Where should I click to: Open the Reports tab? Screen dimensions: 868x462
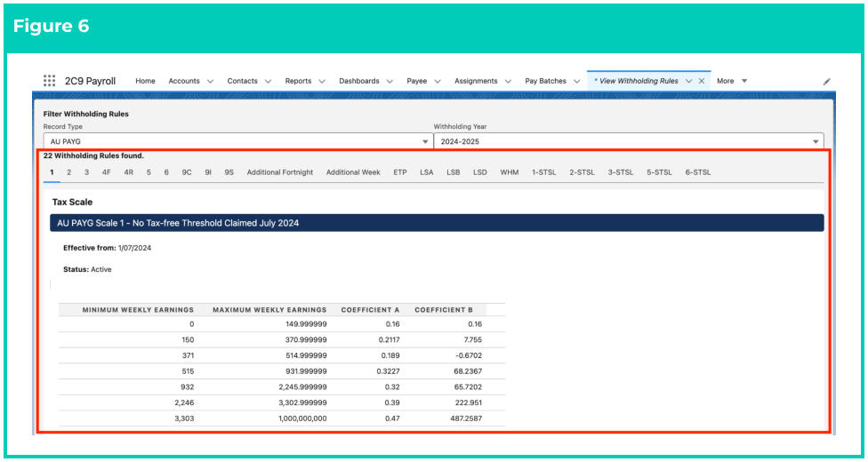pyautogui.click(x=298, y=81)
